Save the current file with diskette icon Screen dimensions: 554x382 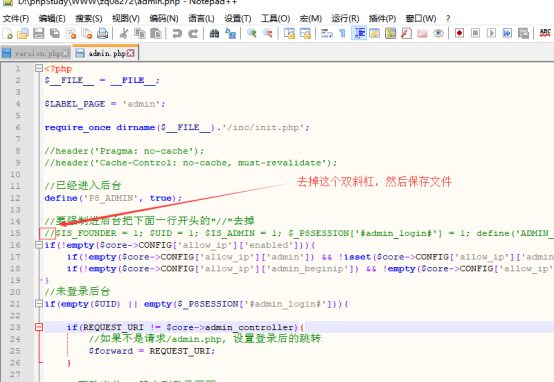pyautogui.click(x=39, y=34)
